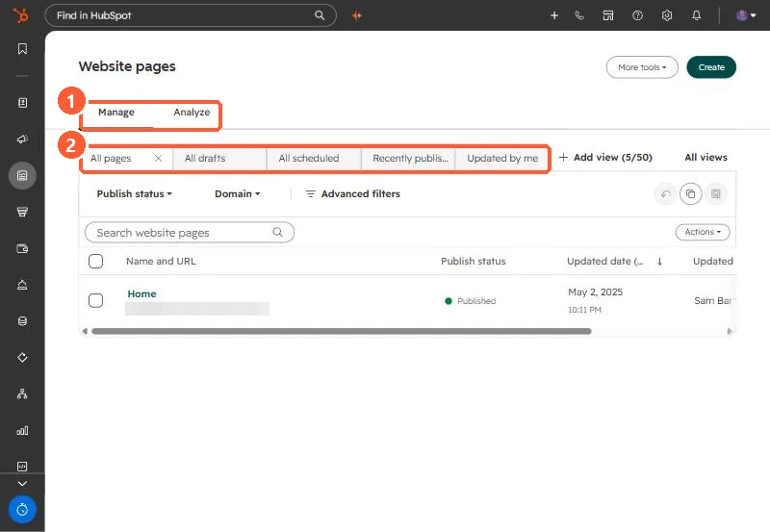This screenshot has height=532, width=770.
Task: Open the Content sidebar icon
Action: coord(22,175)
